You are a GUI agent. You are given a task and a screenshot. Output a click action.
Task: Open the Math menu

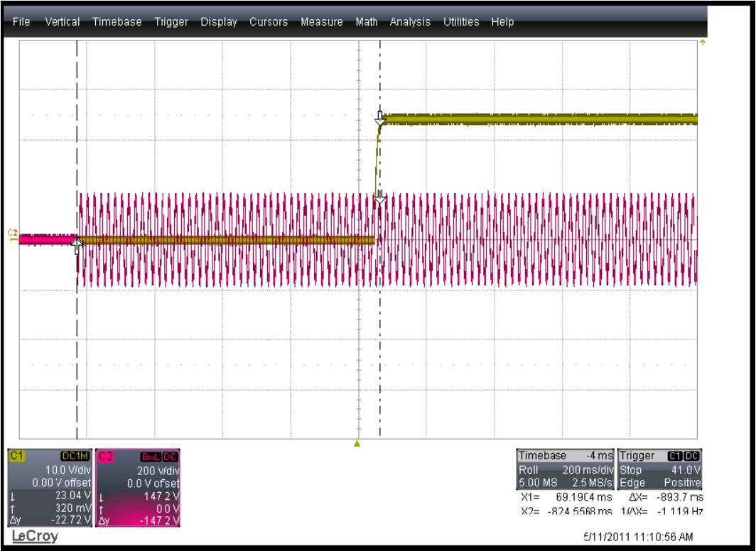tap(367, 22)
